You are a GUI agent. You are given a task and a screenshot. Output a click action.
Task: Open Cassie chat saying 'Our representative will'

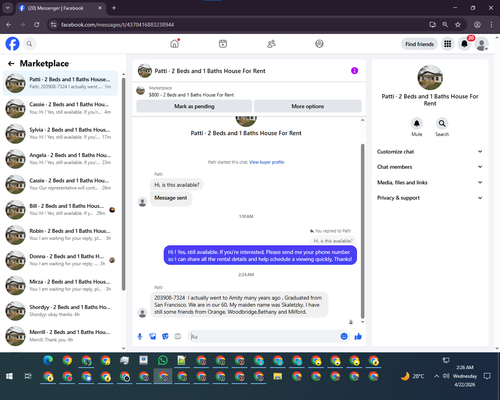[60, 184]
